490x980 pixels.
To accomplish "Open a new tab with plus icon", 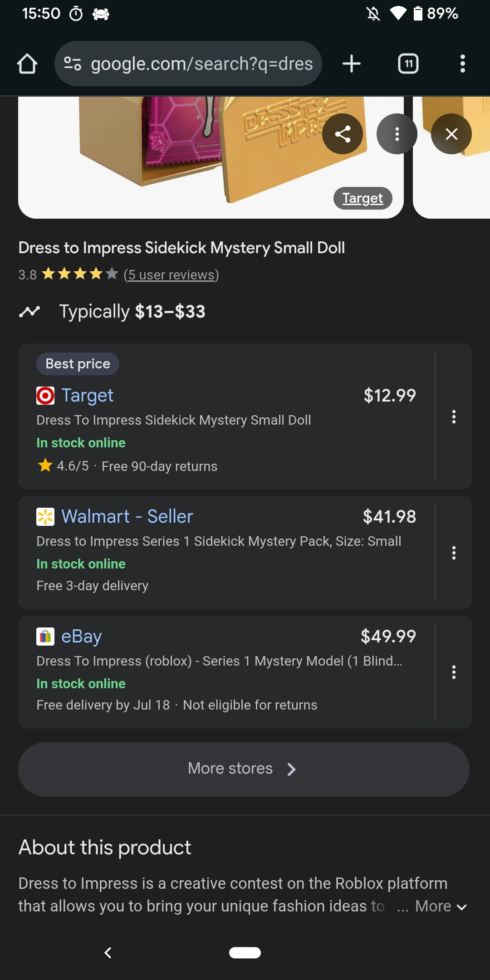I will 352,64.
